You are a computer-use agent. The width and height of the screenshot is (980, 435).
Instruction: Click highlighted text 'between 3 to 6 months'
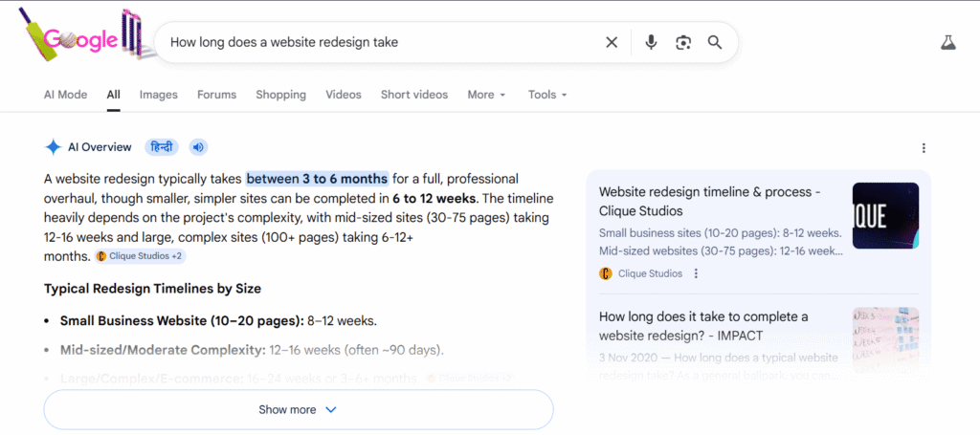click(317, 179)
